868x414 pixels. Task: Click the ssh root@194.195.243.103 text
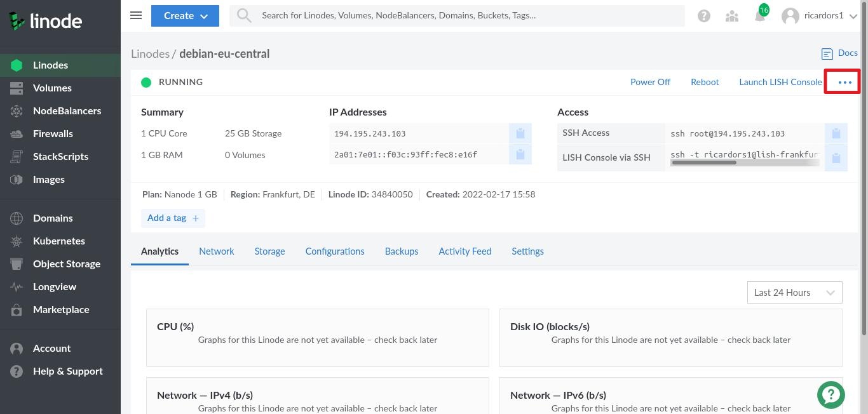point(728,133)
